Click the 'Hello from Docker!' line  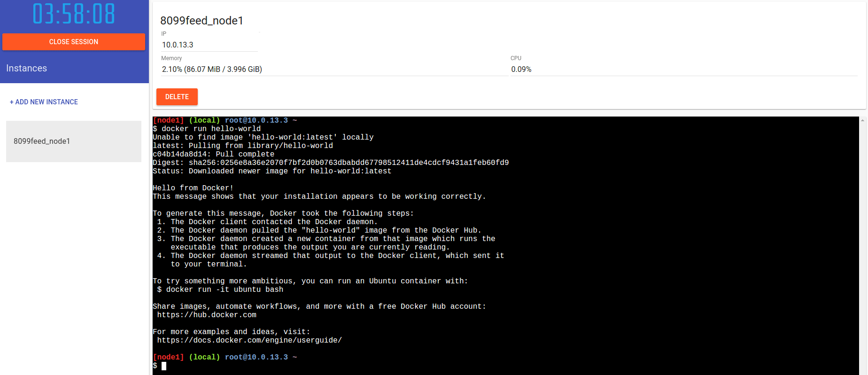tap(193, 188)
